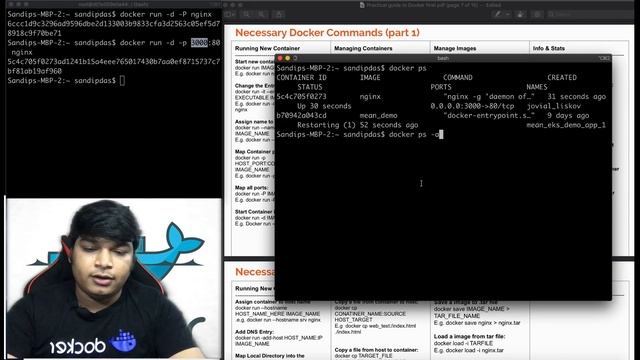Click container ID 'b70942a043cd' in front terminal
This screenshot has width=640, height=360.
(301, 116)
